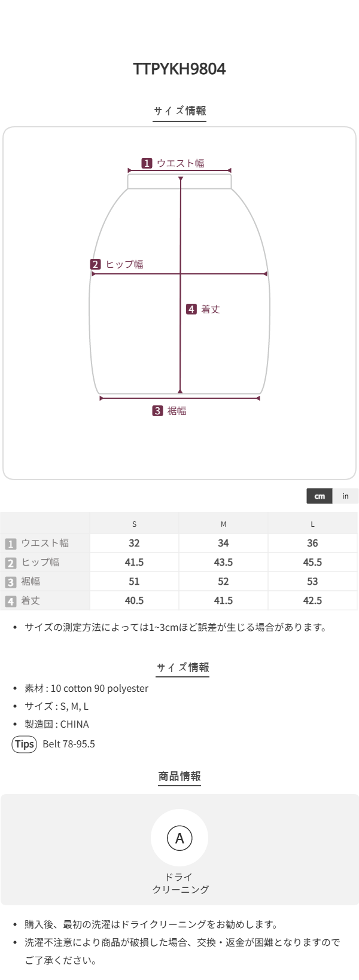Image resolution: width=359 pixels, height=980 pixels.
Task: Select the M size column header
Action: click(223, 524)
